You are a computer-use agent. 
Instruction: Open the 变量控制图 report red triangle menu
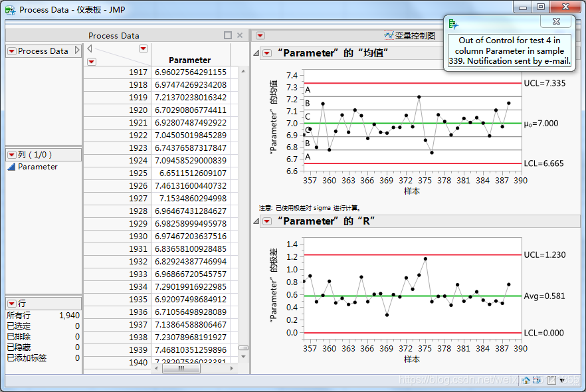[260, 35]
